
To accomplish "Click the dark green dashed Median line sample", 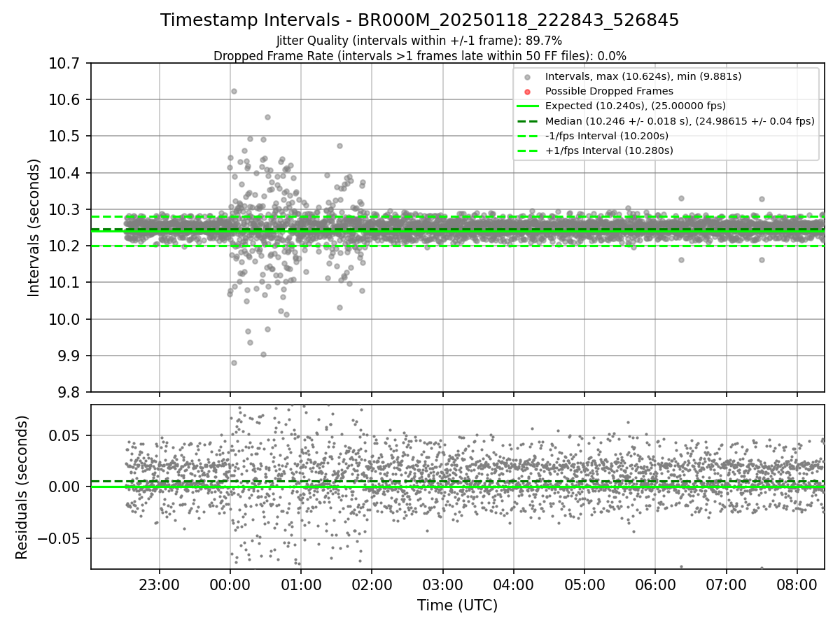I will (528, 121).
